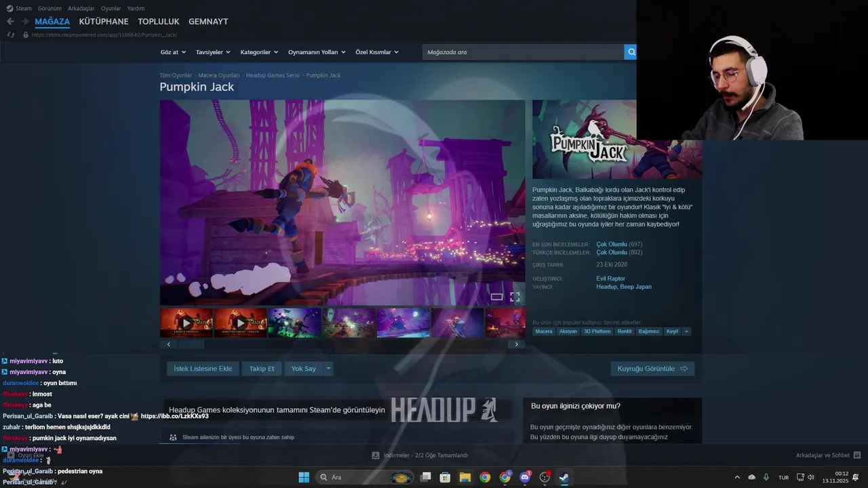Select the 3D Platform tag
Image resolution: width=868 pixels, height=488 pixels.
tap(597, 331)
